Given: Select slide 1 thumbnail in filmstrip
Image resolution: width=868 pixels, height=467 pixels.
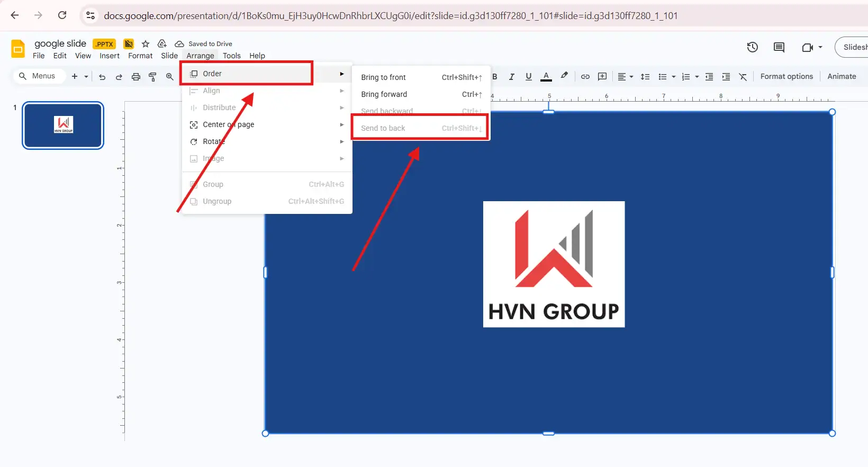Looking at the screenshot, I should [63, 125].
